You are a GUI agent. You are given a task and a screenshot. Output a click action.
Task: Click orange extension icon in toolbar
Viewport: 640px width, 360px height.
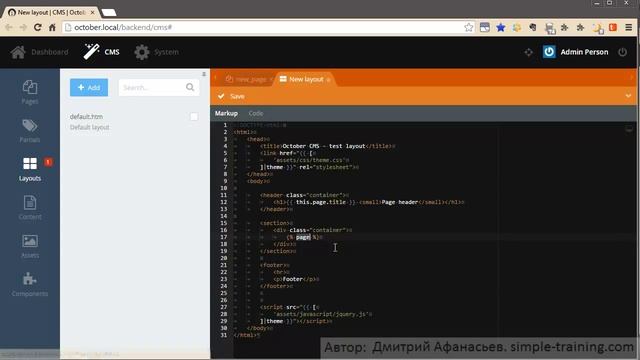tap(613, 27)
